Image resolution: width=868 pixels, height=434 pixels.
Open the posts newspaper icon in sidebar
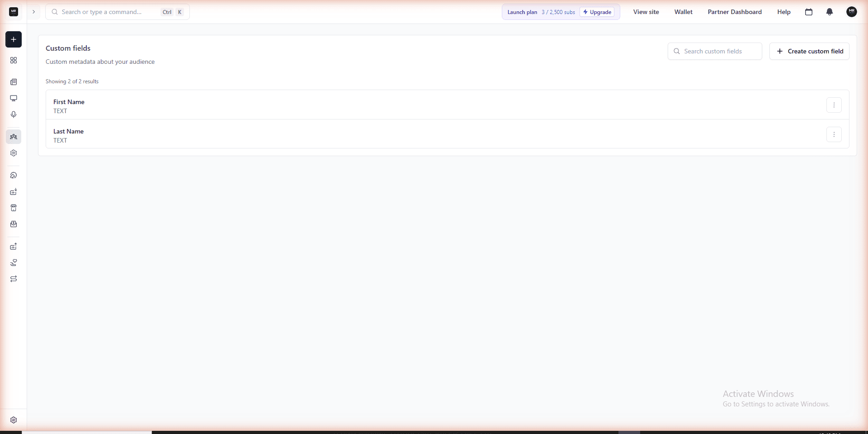coord(14,82)
